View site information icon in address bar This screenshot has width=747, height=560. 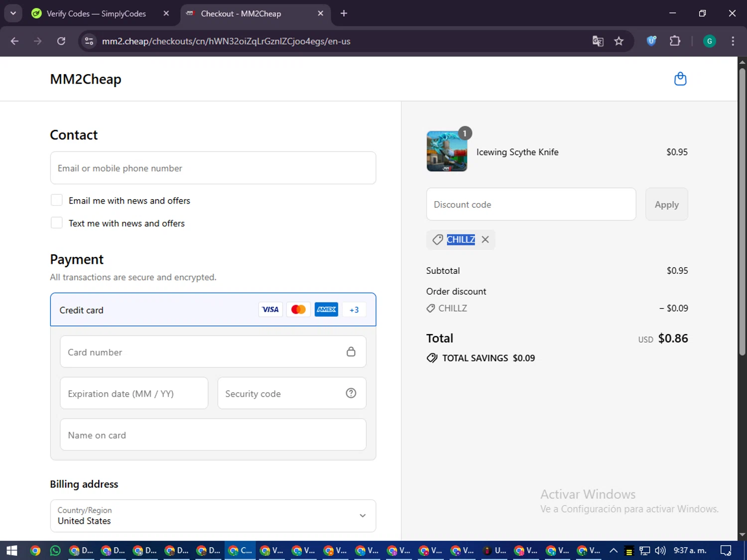[x=89, y=41]
